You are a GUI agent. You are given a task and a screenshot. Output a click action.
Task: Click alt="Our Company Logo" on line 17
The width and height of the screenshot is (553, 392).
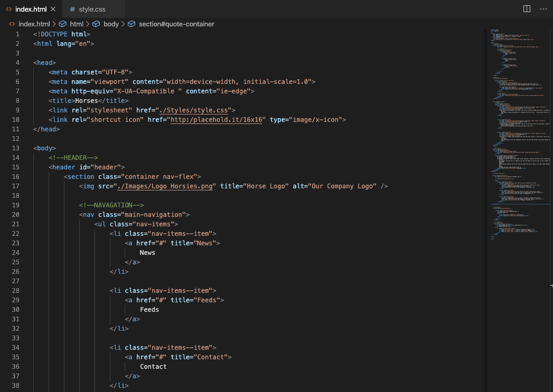(334, 186)
